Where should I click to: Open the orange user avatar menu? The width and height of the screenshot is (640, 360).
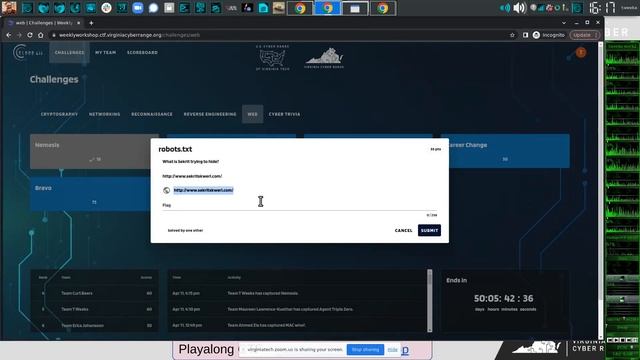[581, 52]
